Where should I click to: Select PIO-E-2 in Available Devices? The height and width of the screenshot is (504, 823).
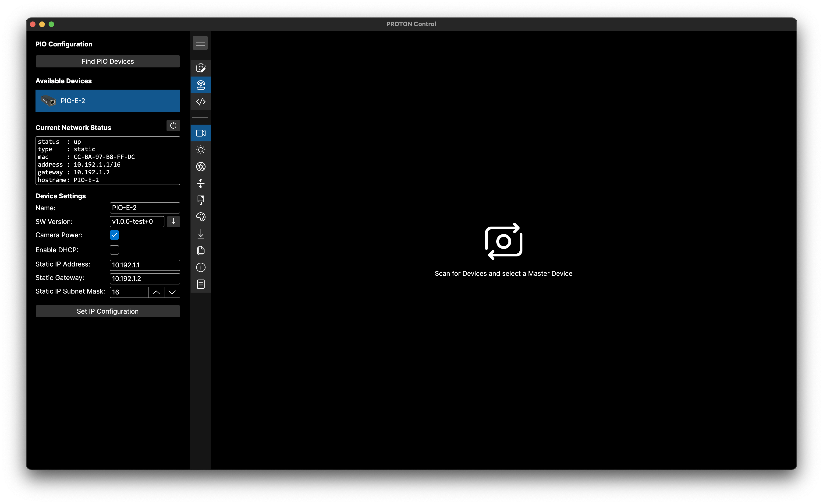108,101
